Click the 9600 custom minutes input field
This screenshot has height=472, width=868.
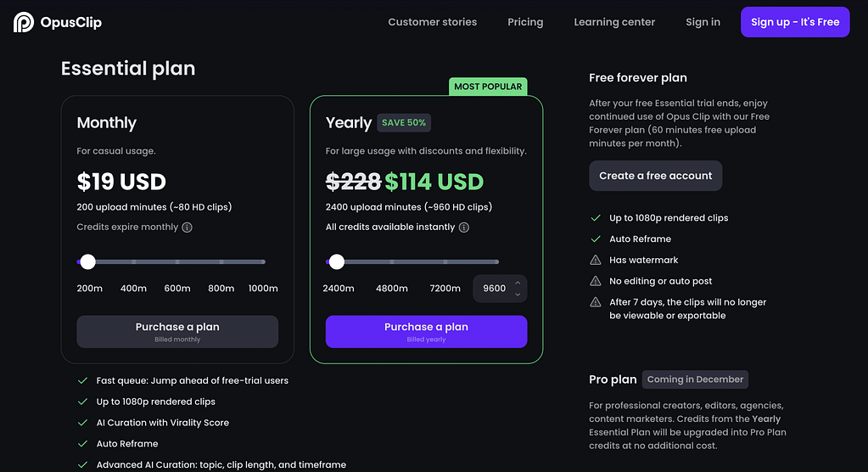coord(495,289)
